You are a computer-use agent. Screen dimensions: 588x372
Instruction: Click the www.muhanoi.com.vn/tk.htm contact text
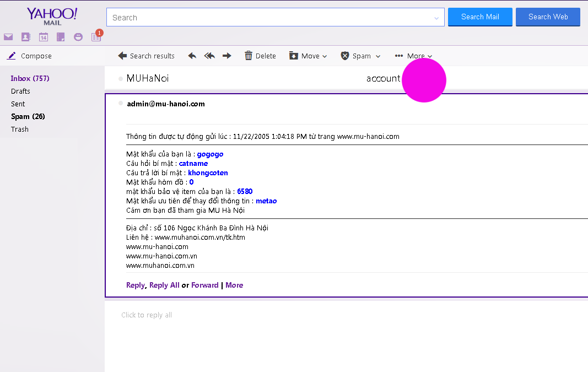[x=200, y=238]
